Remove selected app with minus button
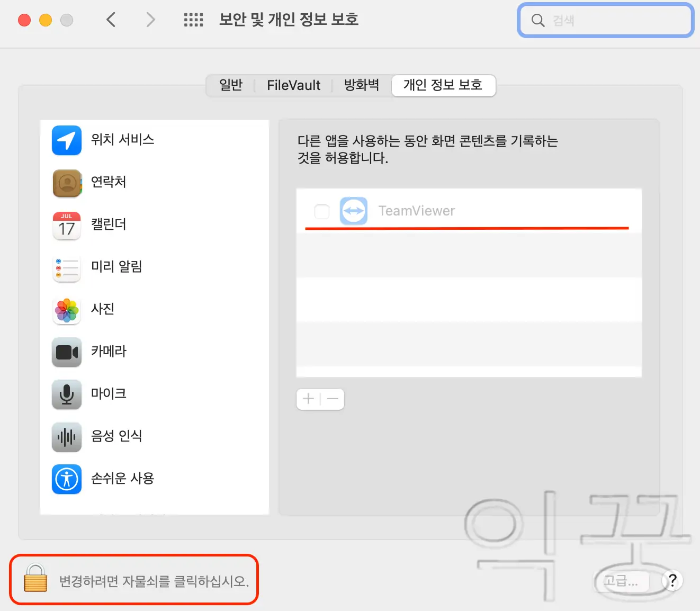Screen dimensions: 700x611 coord(333,399)
